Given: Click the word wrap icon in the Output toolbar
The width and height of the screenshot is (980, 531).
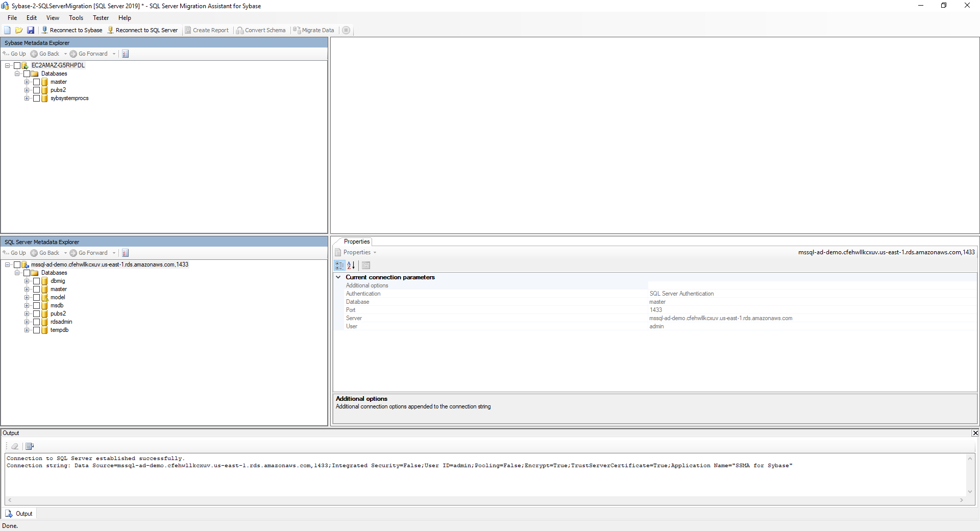Looking at the screenshot, I should tap(30, 446).
